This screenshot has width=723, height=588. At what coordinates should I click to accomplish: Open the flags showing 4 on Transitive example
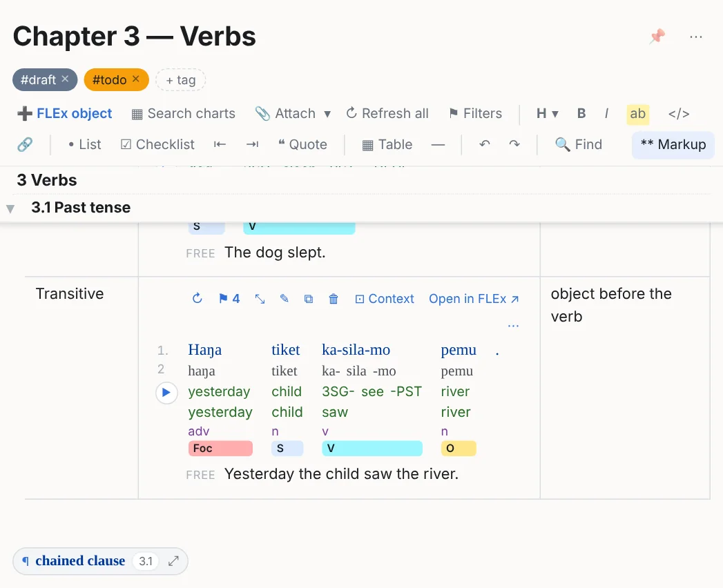(229, 299)
